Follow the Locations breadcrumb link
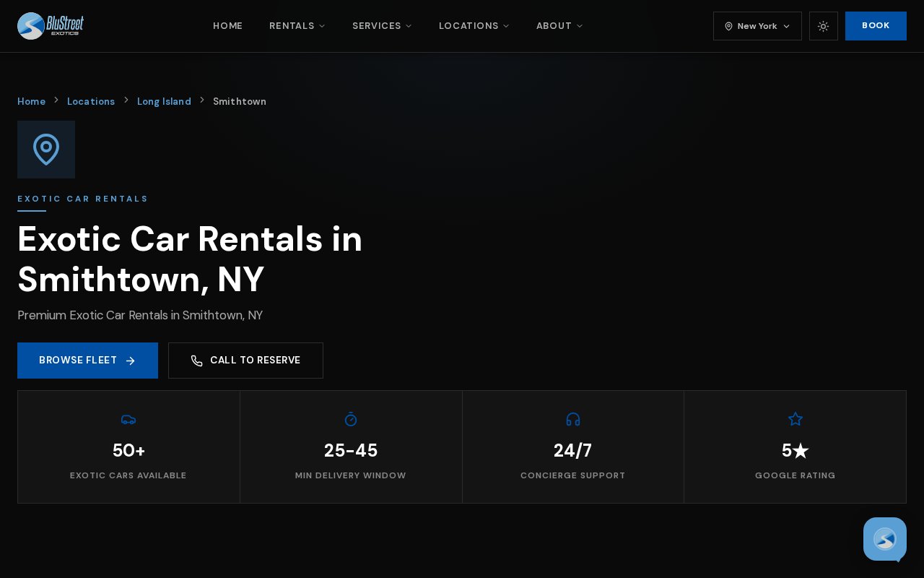The width and height of the screenshot is (924, 578). point(91,101)
